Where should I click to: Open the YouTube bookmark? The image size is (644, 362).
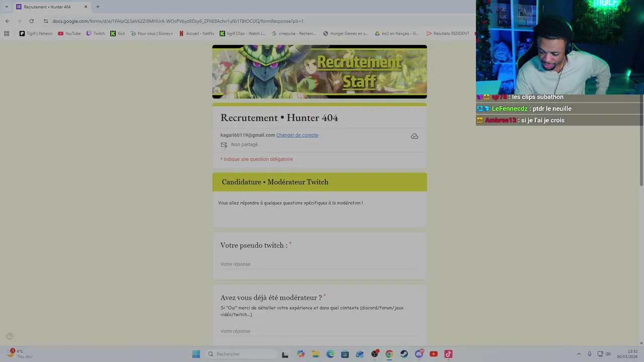[x=69, y=34]
